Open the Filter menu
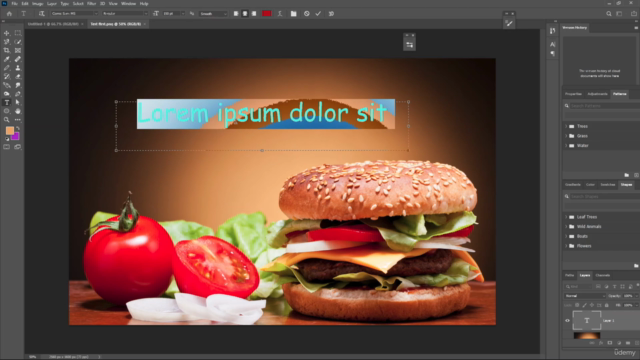 click(91, 4)
